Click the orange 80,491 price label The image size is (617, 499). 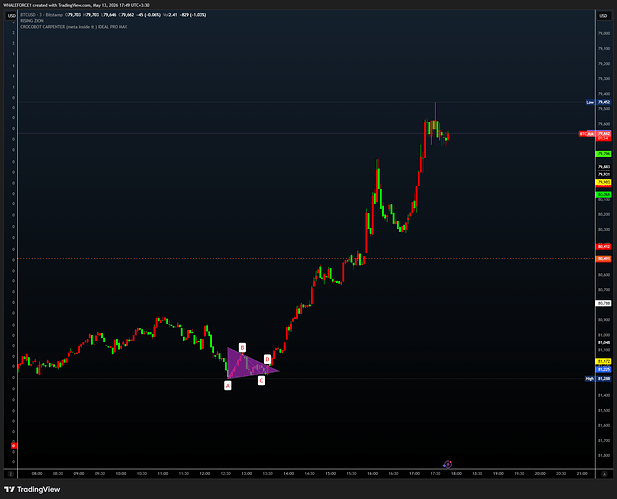(x=604, y=259)
